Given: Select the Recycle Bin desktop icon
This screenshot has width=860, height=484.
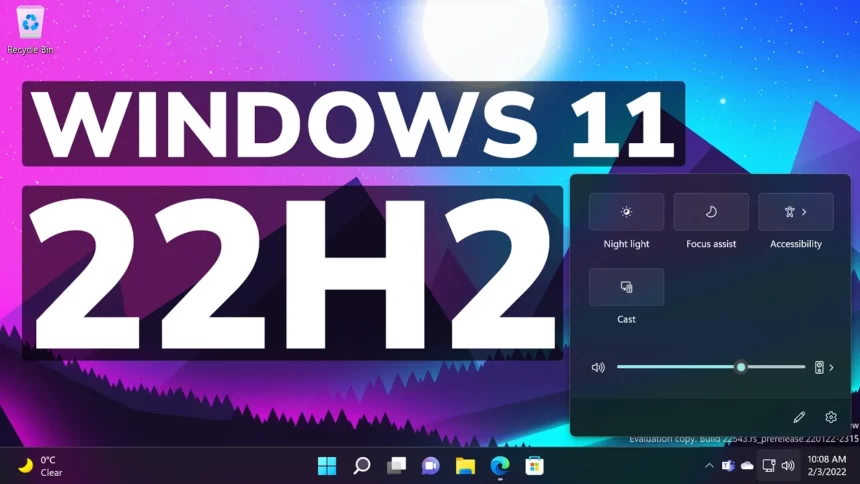Looking at the screenshot, I should [30, 28].
